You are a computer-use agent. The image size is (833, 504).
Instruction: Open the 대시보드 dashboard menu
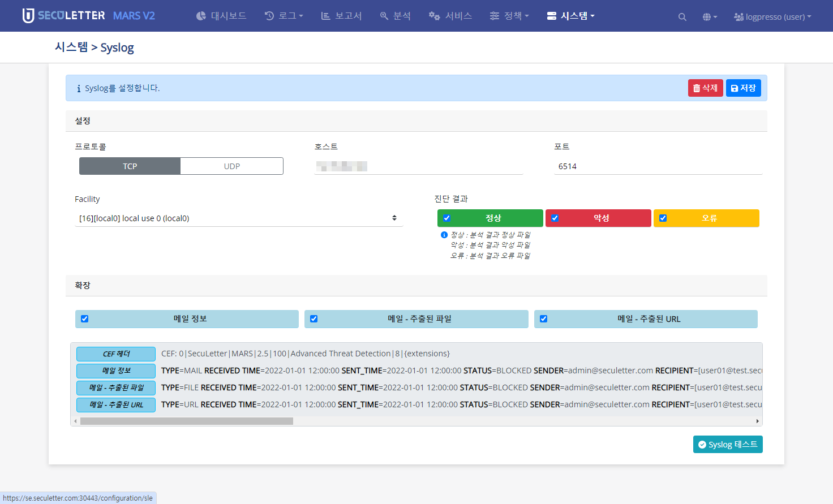(x=221, y=16)
